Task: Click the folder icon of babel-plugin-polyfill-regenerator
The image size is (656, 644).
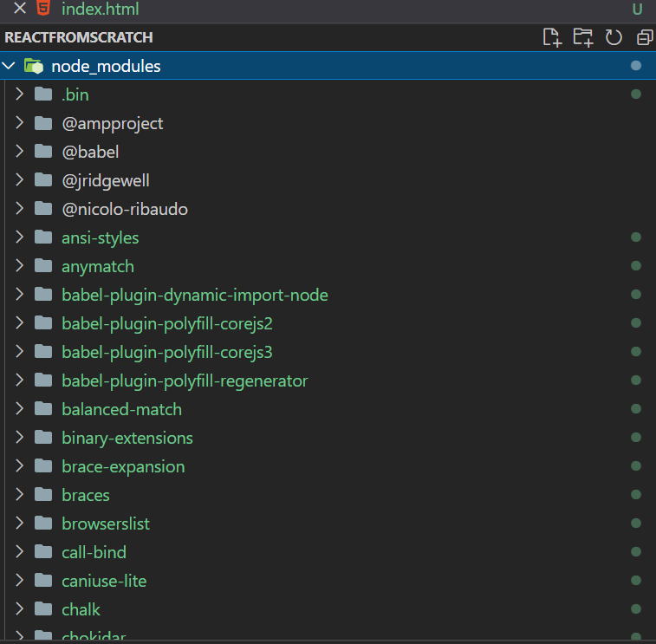Action: [x=43, y=381]
